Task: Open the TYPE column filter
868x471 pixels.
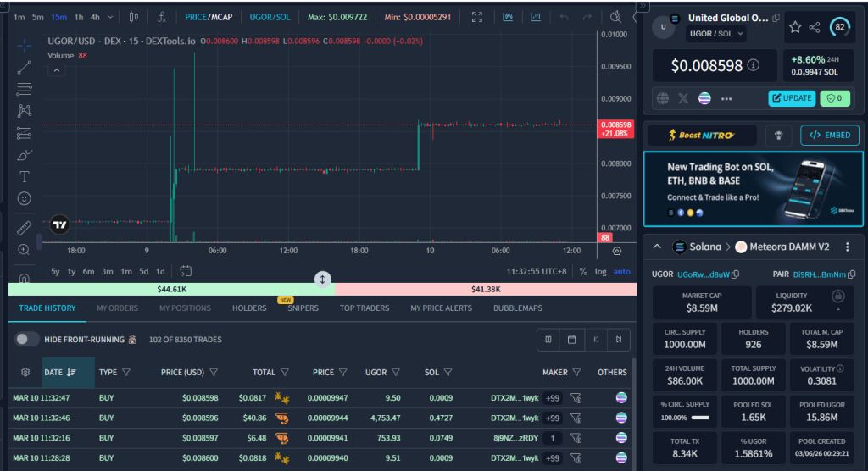Action: coord(126,373)
